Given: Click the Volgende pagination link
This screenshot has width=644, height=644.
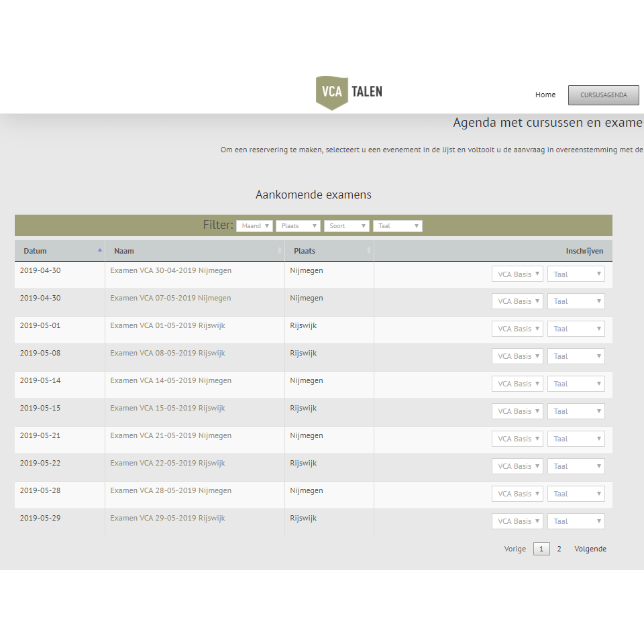Looking at the screenshot, I should point(590,549).
